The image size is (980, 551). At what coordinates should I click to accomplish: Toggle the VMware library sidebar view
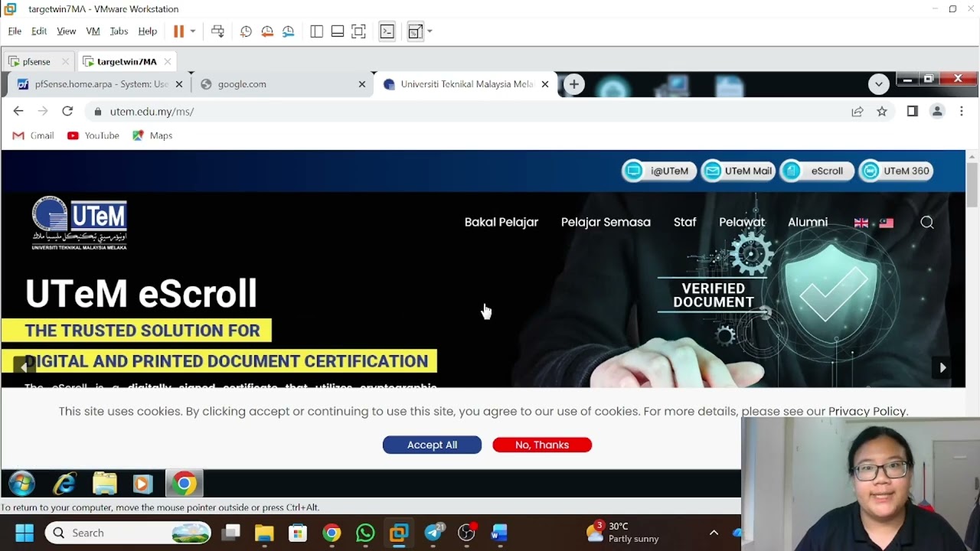[316, 31]
